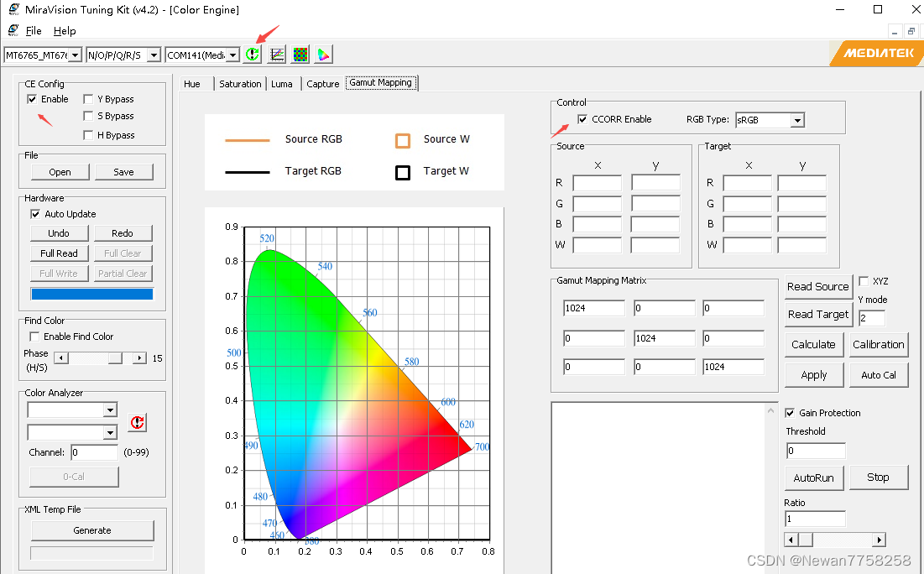Click the AutoRun button
This screenshot has width=924, height=574.
814,478
